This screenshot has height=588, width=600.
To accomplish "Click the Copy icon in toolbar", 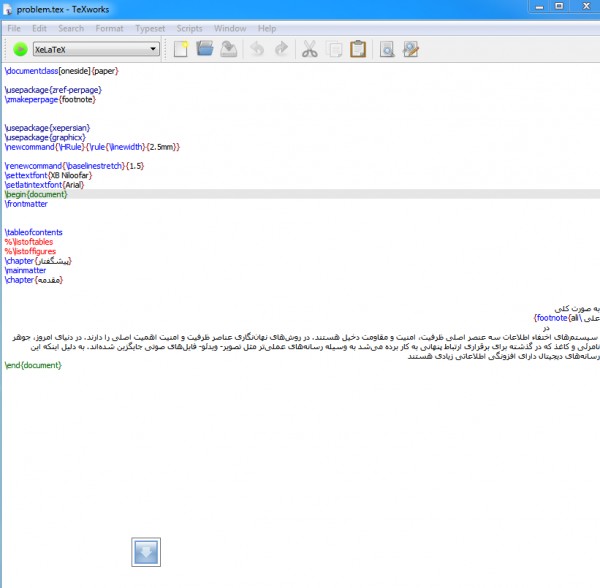I will [x=333, y=49].
